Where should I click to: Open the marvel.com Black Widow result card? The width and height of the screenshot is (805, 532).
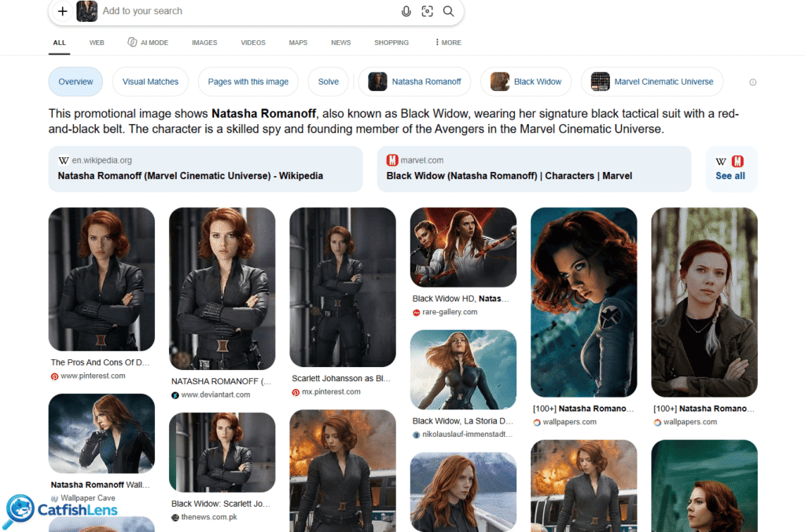[x=534, y=169]
